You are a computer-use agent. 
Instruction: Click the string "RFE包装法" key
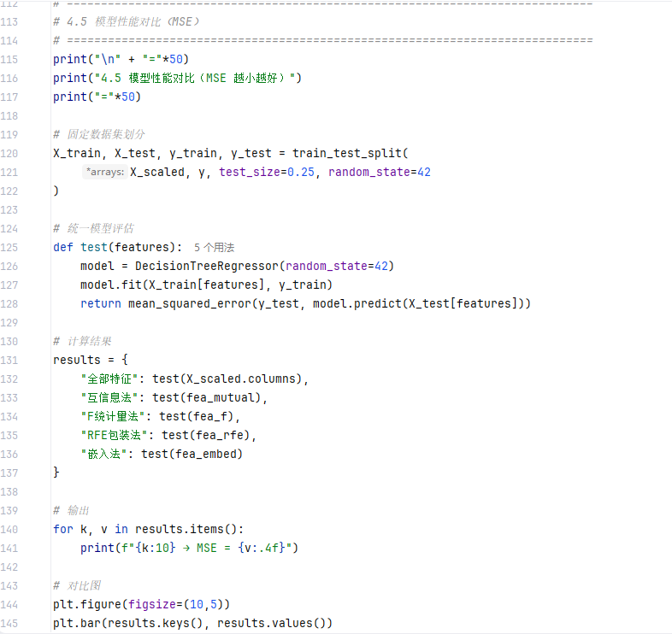pyautogui.click(x=115, y=435)
